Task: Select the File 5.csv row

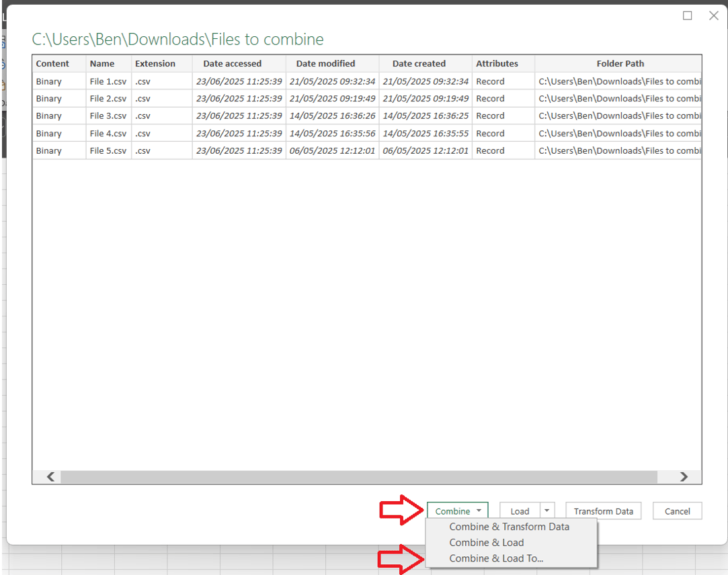Action: pos(106,150)
